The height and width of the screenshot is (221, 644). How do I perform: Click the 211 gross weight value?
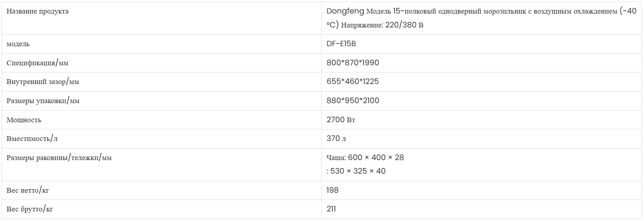coord(331,209)
